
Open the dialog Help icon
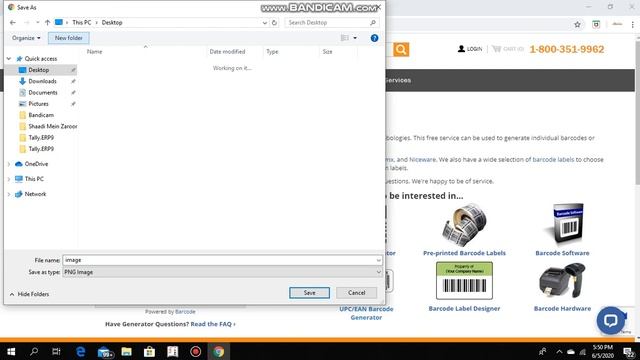tap(374, 38)
